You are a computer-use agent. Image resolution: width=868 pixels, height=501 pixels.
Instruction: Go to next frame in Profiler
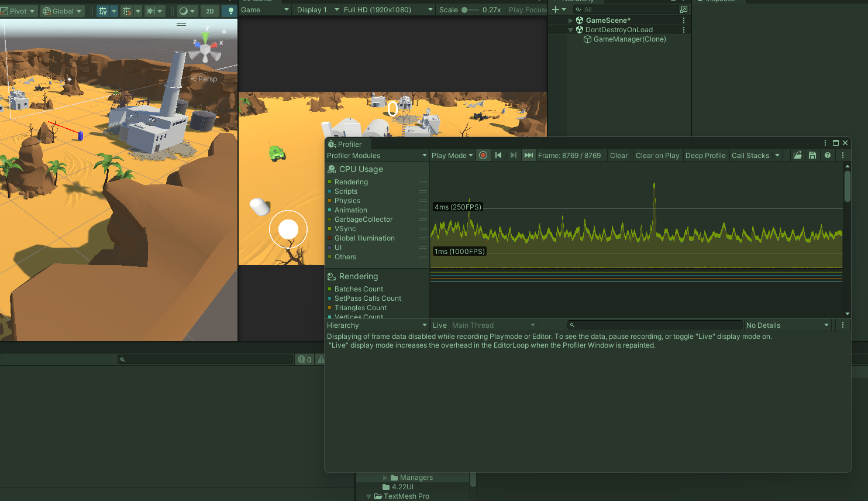tap(513, 156)
